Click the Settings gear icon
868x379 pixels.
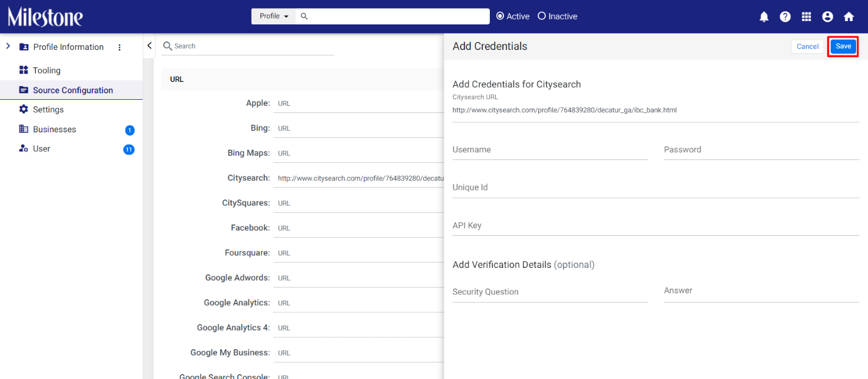click(x=23, y=109)
